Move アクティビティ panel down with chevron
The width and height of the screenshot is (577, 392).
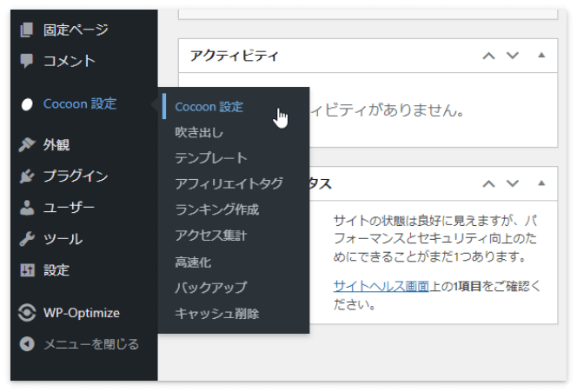(x=513, y=56)
